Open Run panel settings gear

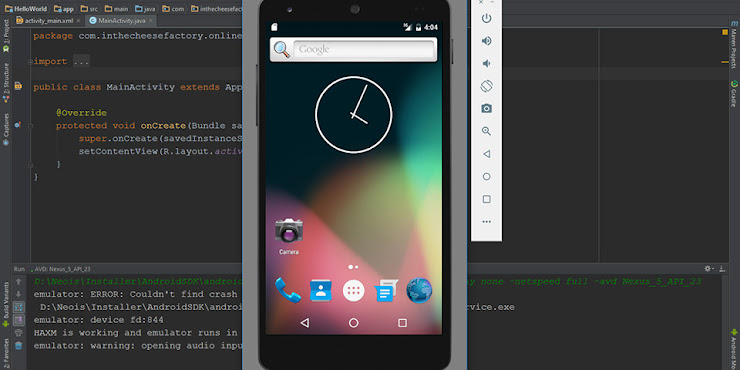point(709,269)
